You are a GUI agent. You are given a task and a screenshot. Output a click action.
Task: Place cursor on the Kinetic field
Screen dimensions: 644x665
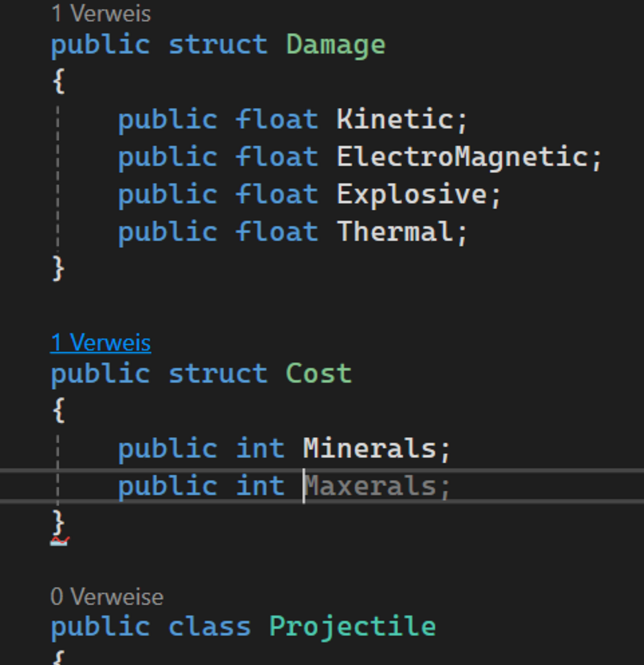coord(394,119)
